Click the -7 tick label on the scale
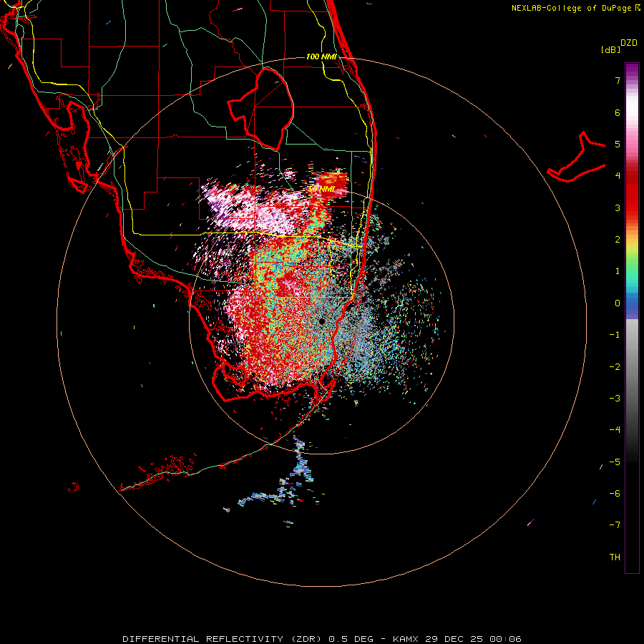This screenshot has height=644, width=644. (615, 525)
